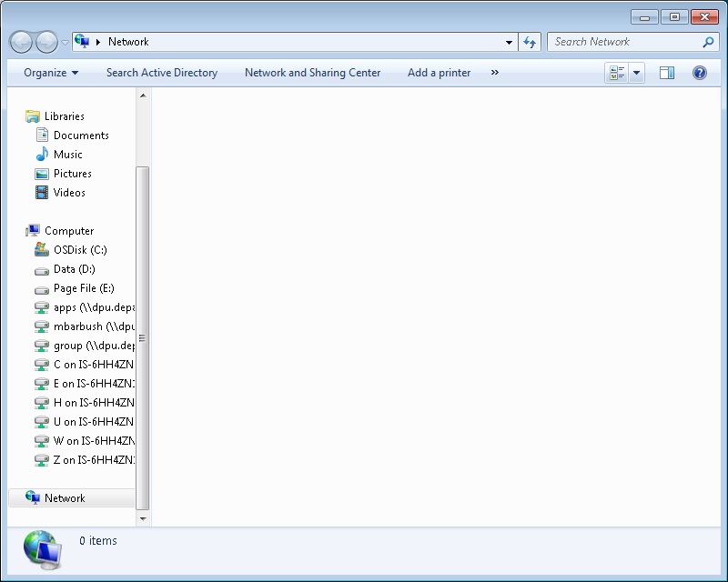Select Libraries in navigation pane

[x=64, y=116]
